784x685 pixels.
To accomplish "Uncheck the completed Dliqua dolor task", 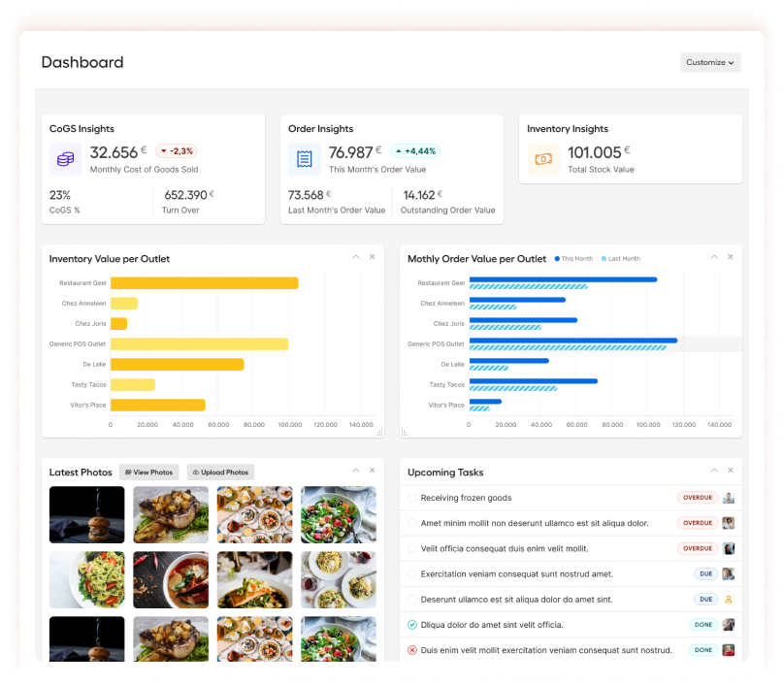I will (412, 625).
